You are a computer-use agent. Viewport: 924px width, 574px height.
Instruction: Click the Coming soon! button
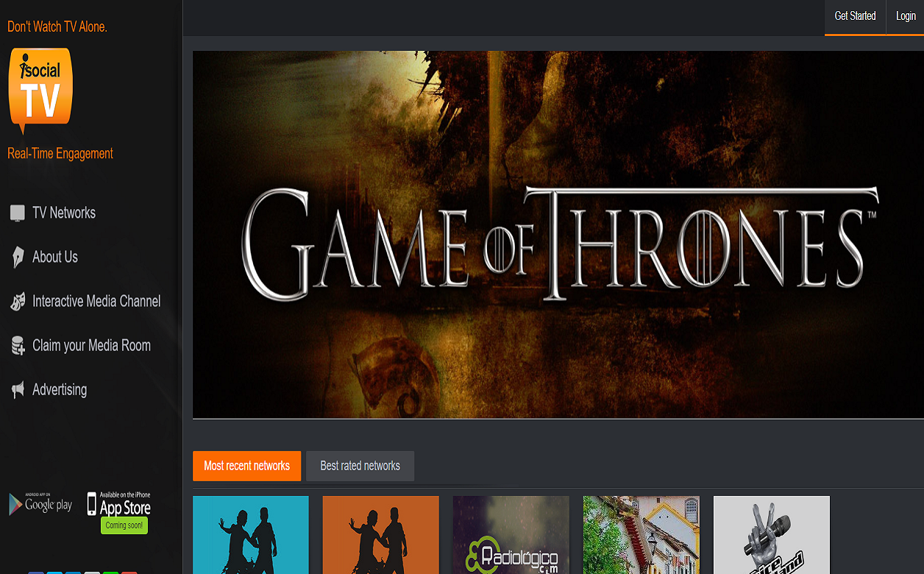coord(124,525)
